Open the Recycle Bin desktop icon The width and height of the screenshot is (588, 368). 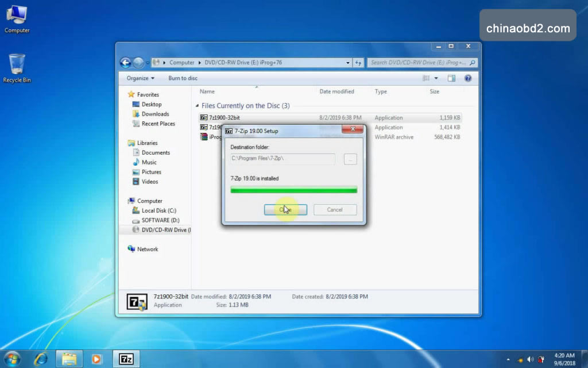click(17, 68)
